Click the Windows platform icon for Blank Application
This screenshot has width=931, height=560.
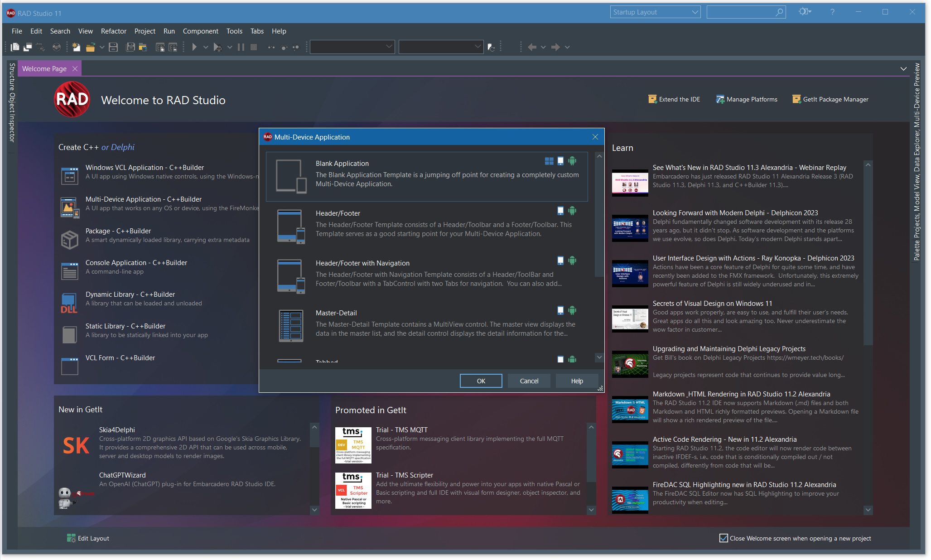549,161
